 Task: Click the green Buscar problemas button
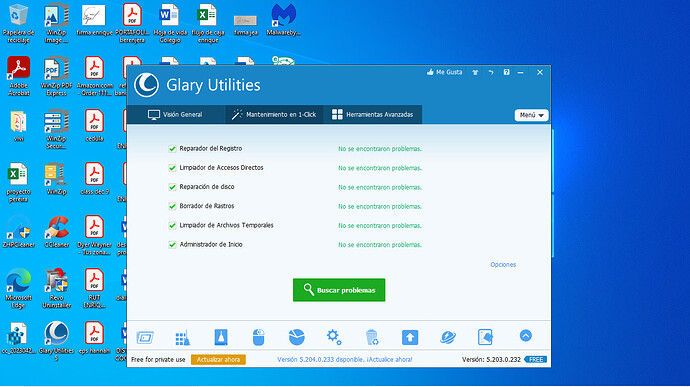tap(339, 290)
